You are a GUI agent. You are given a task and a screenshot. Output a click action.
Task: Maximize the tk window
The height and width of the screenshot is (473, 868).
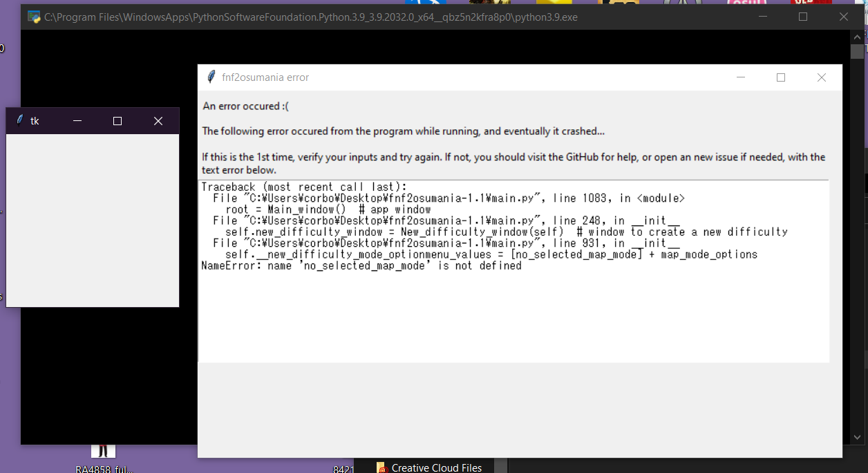117,120
